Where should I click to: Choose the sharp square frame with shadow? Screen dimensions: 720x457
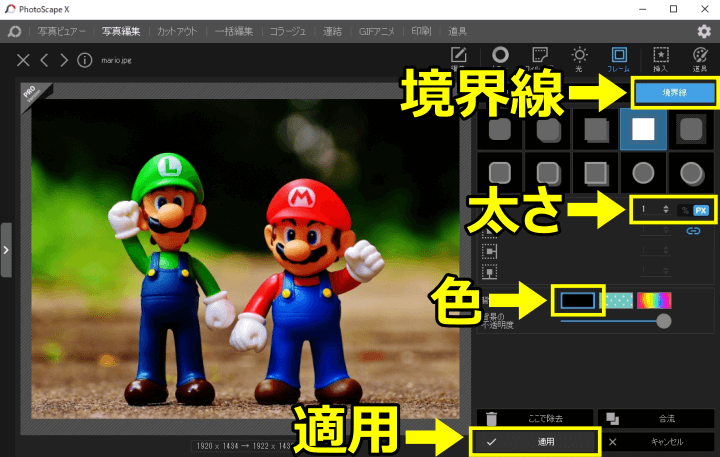596,129
